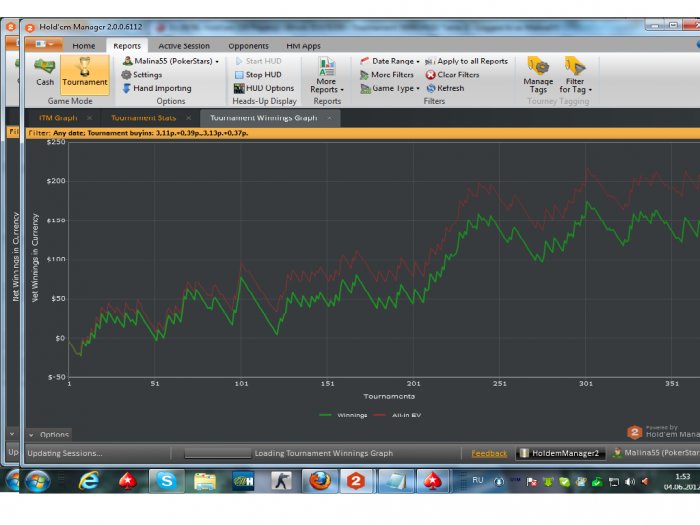
Task: Switch to the Reports ribbon tab
Action: click(127, 46)
